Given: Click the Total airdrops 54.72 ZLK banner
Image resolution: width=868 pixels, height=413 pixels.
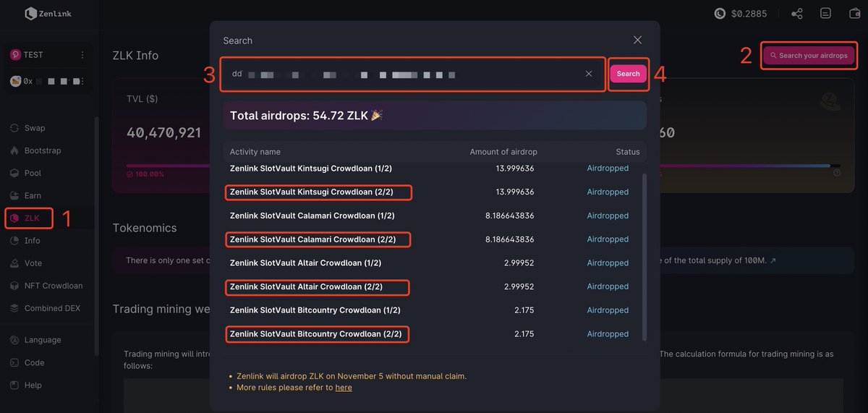Looking at the screenshot, I should (435, 115).
